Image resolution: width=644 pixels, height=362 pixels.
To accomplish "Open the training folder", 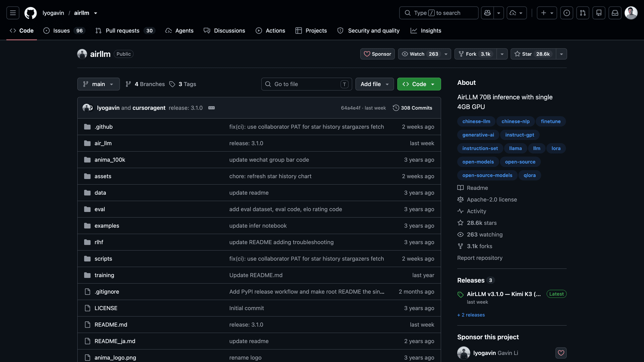I will coord(104,275).
